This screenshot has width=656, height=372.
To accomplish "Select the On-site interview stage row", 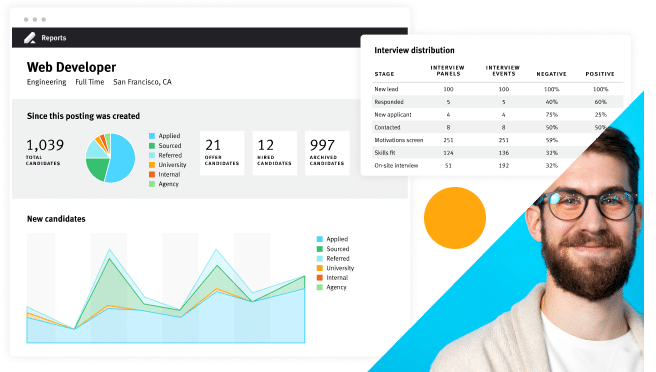I will click(474, 166).
